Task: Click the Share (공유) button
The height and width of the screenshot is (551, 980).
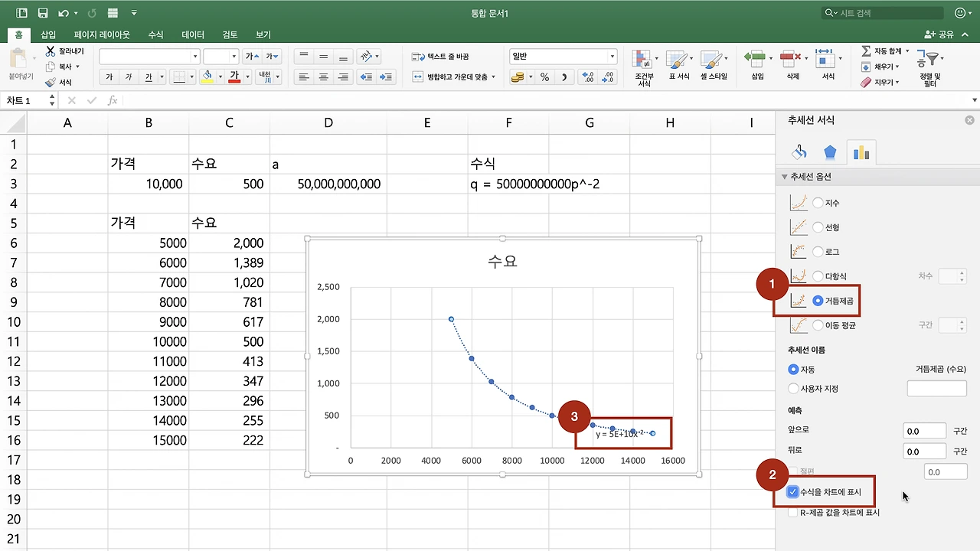Action: [939, 34]
